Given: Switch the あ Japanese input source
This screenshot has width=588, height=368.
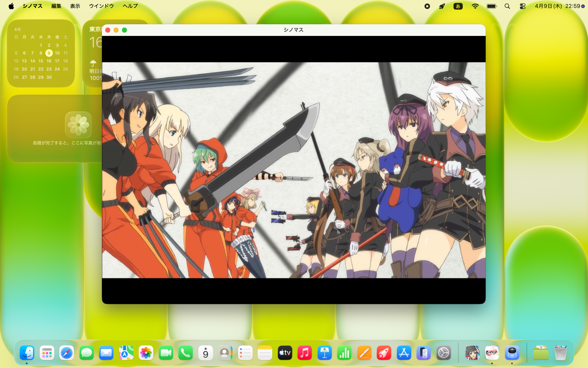Looking at the screenshot, I should click(x=458, y=6).
